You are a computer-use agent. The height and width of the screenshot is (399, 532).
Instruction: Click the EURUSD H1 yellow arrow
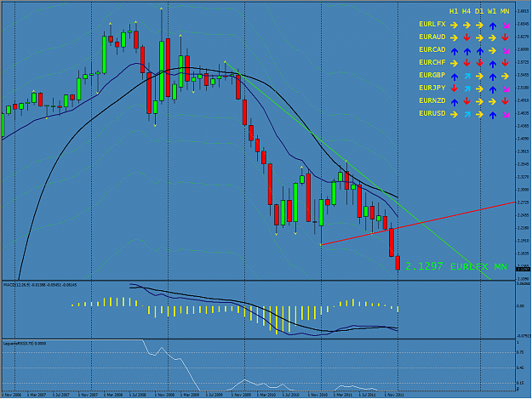point(454,115)
